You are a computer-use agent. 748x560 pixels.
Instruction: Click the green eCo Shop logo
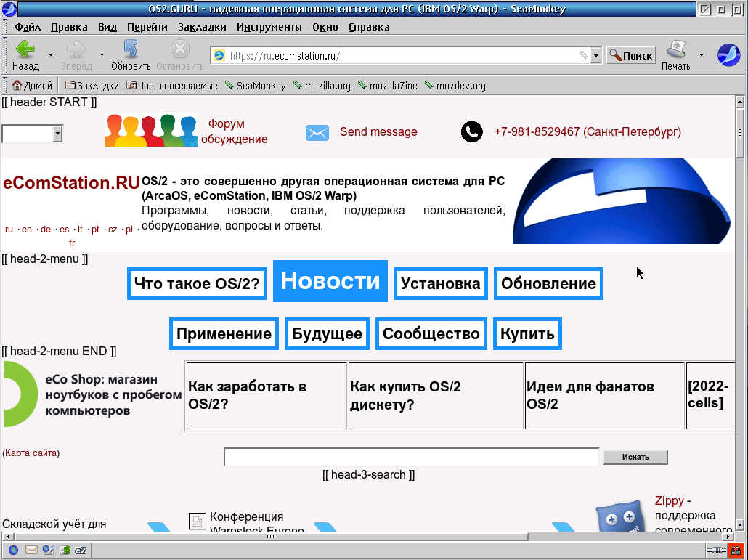20,394
